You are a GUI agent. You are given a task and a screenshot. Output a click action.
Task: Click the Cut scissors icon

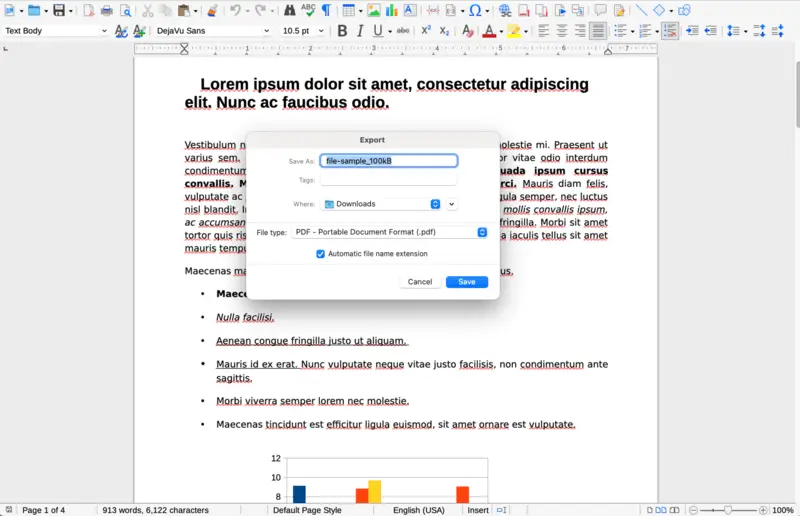[x=148, y=10]
